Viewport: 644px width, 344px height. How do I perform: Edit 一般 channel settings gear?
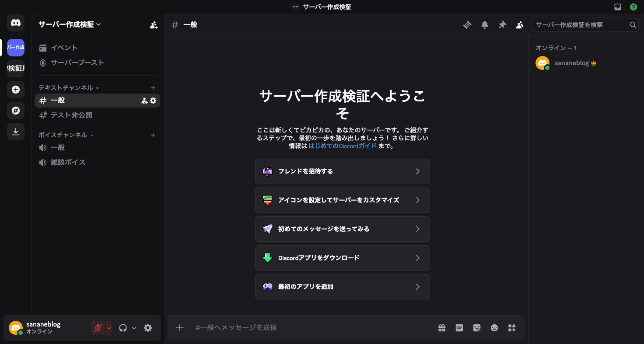pyautogui.click(x=153, y=101)
